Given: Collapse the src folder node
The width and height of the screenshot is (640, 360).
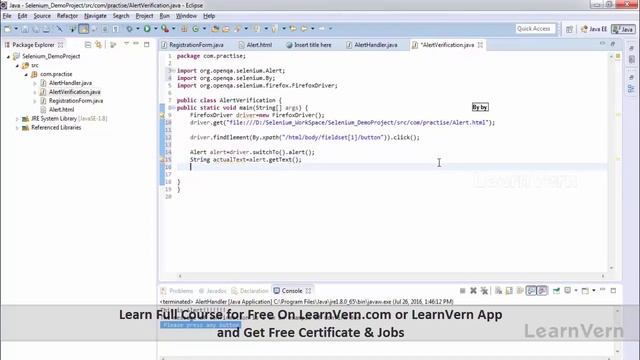Looking at the screenshot, I should (17, 65).
